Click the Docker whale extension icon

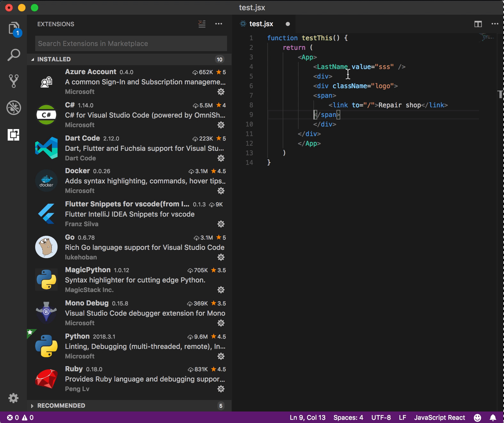coord(46,181)
